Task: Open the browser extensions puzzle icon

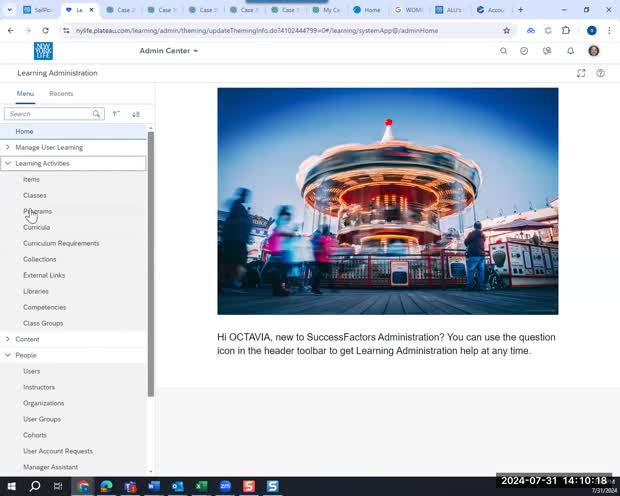Action: 566,30
